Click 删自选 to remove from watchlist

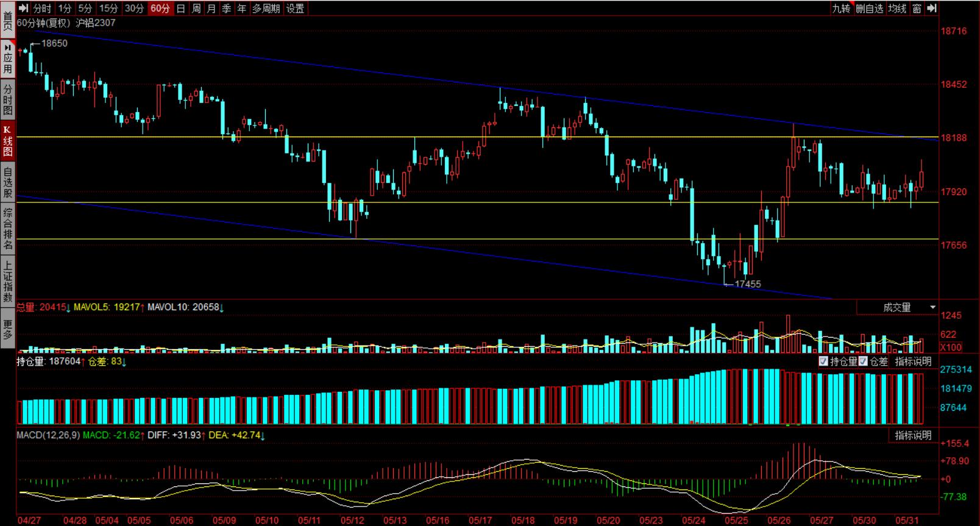click(x=869, y=9)
